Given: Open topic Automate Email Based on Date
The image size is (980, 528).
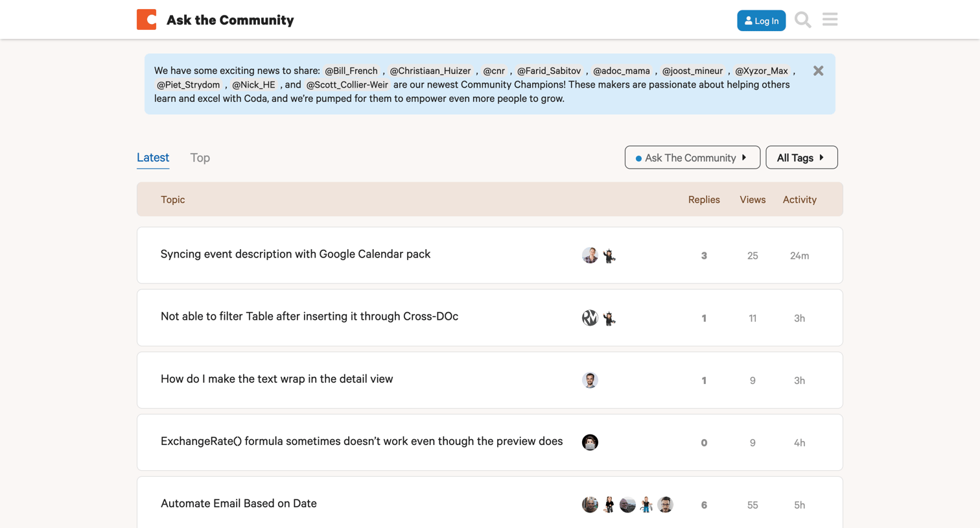Looking at the screenshot, I should (239, 503).
